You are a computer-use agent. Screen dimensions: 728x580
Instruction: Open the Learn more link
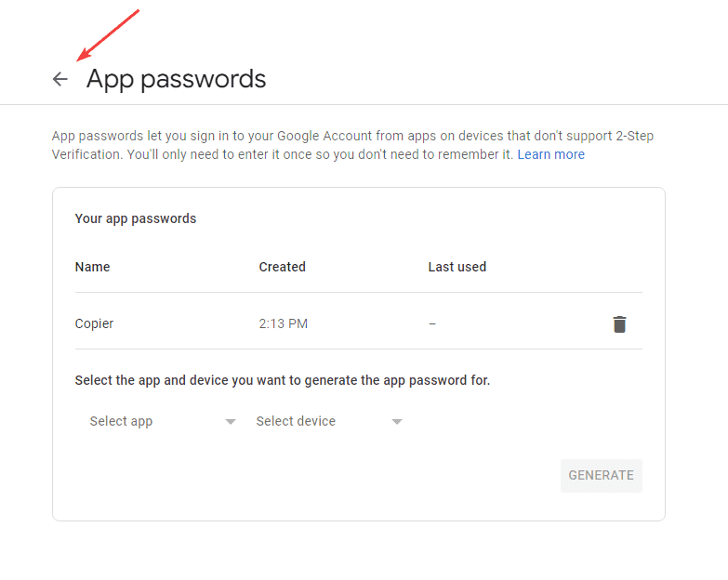[550, 154]
